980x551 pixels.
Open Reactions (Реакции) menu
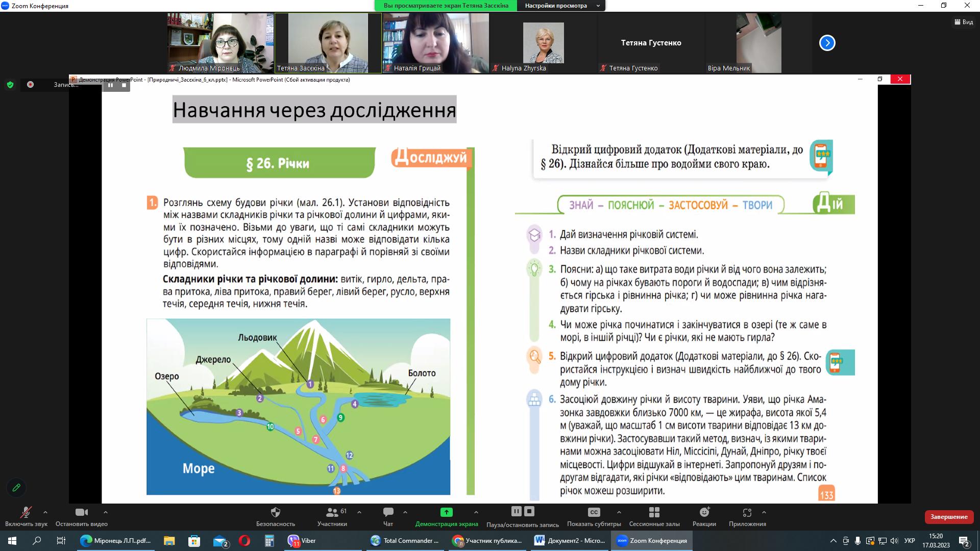tap(704, 512)
